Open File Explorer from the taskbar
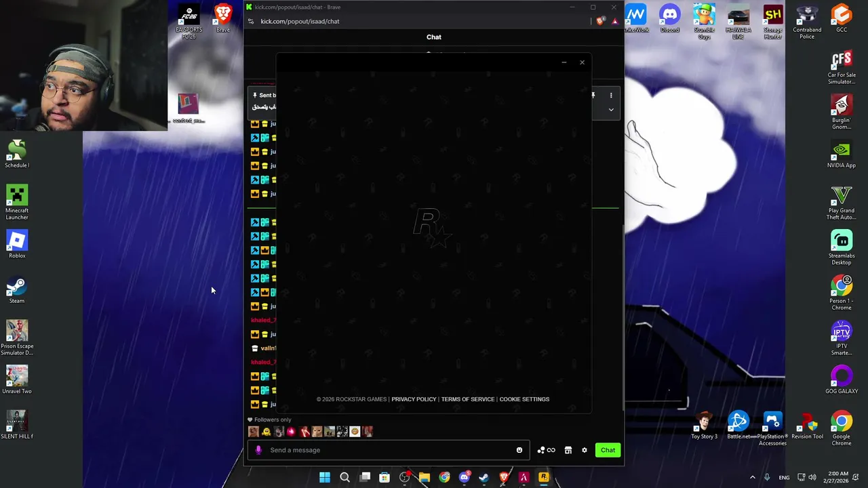 425,478
